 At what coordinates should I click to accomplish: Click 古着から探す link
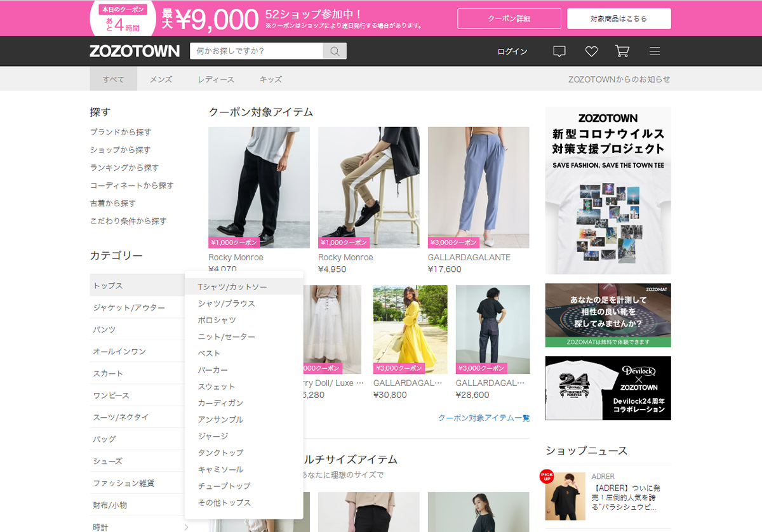point(113,203)
